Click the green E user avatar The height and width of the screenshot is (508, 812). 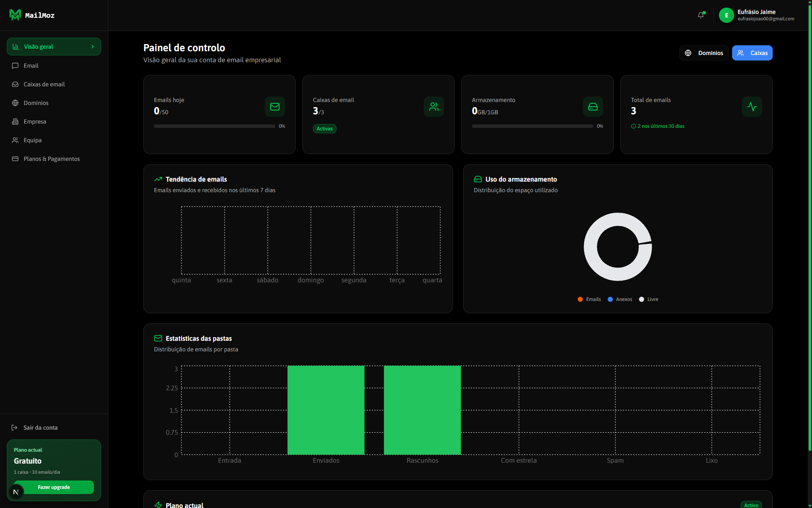(x=727, y=15)
